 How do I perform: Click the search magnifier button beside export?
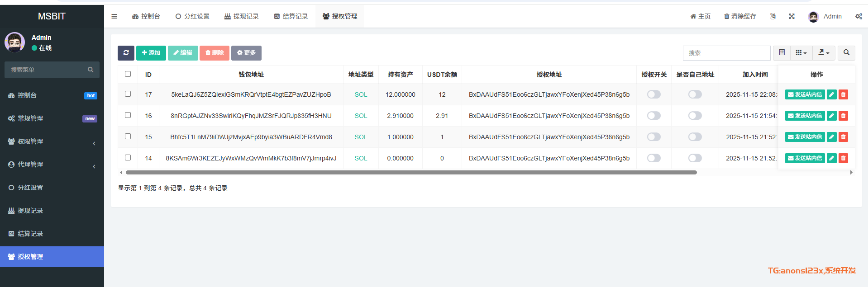[846, 53]
